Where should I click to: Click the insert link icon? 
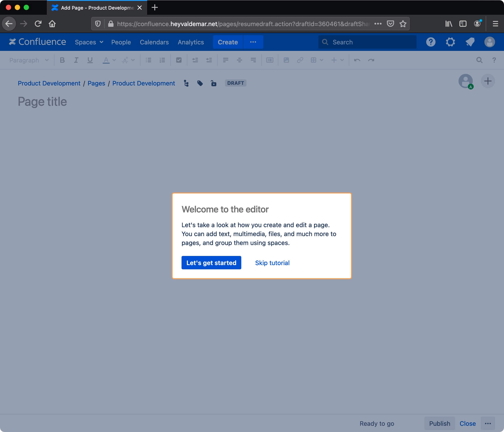click(300, 60)
